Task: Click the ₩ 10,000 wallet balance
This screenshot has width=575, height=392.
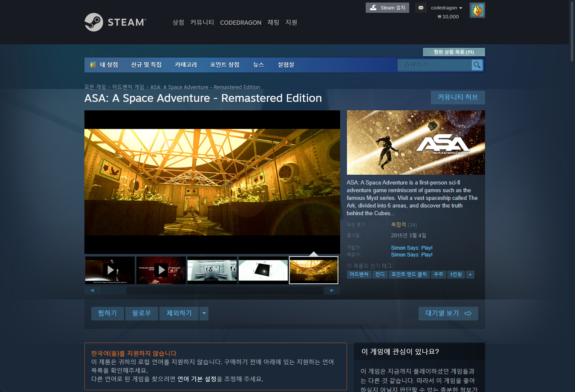Action: 448,17
